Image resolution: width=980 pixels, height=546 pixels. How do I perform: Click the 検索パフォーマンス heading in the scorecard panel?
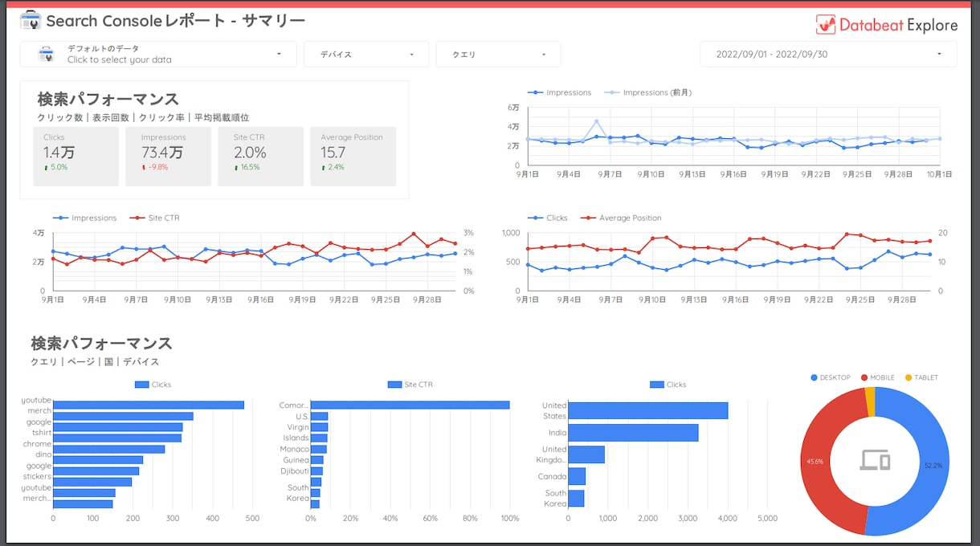point(108,100)
